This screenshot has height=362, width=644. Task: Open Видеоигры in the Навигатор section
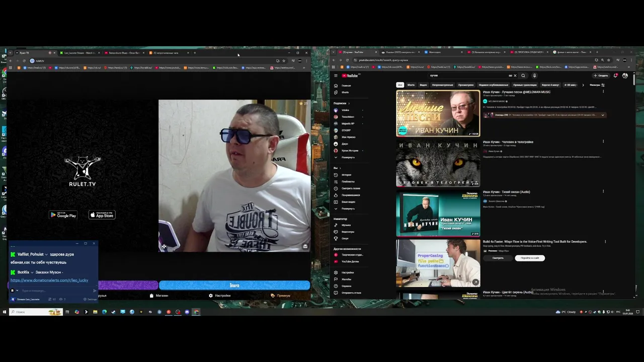point(347,232)
